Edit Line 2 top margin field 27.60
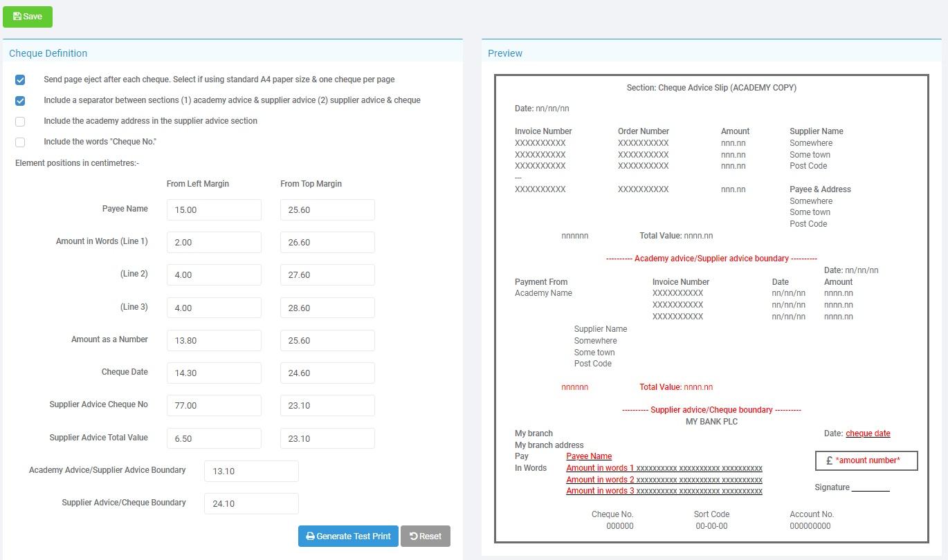 point(327,275)
